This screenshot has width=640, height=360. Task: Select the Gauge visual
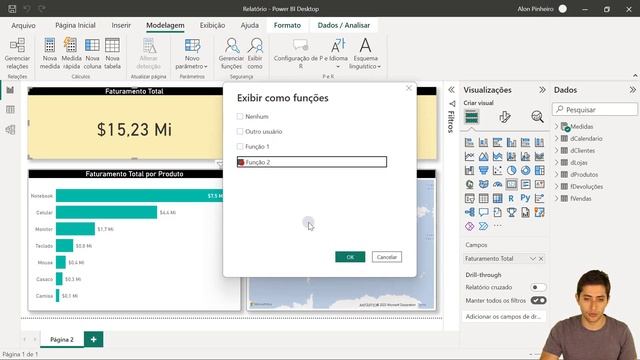(x=497, y=184)
